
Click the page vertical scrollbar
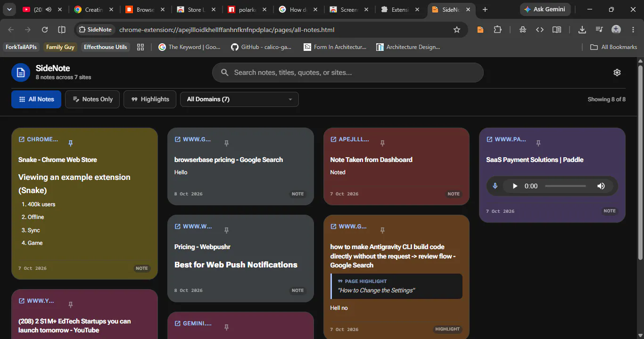[640, 162]
